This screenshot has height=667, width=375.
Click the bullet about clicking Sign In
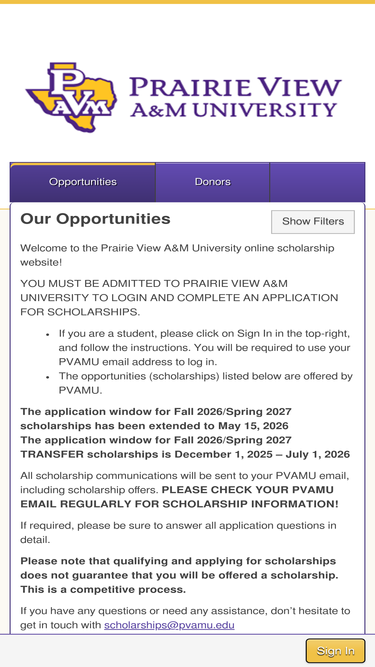pos(205,348)
